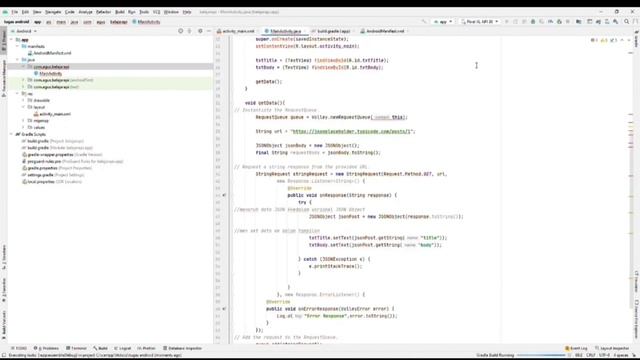
Task: Click the next highlighted error arrow in editor
Action: click(x=629, y=40)
